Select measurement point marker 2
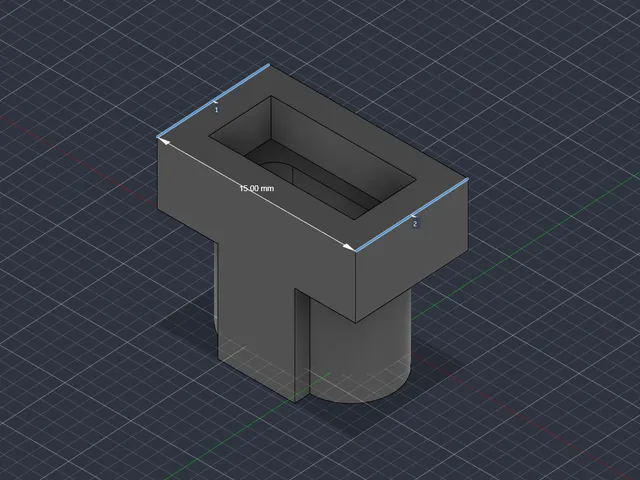This screenshot has width=640, height=480. (x=415, y=224)
